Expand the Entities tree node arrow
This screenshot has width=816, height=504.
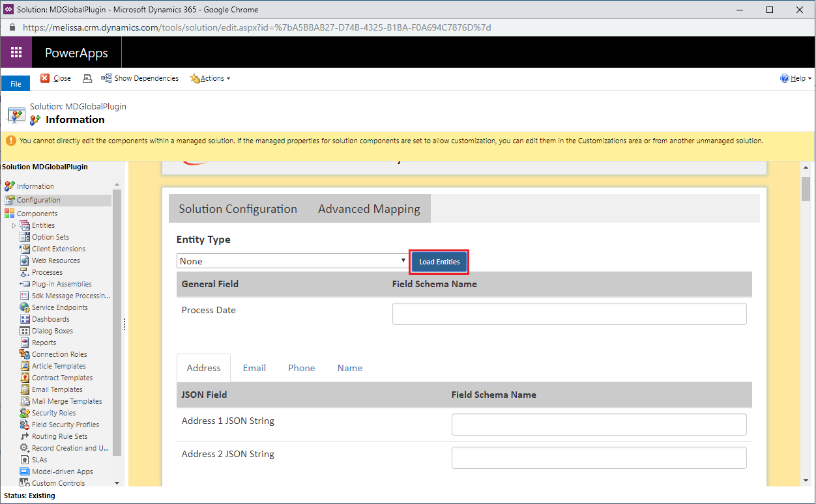pyautogui.click(x=14, y=225)
